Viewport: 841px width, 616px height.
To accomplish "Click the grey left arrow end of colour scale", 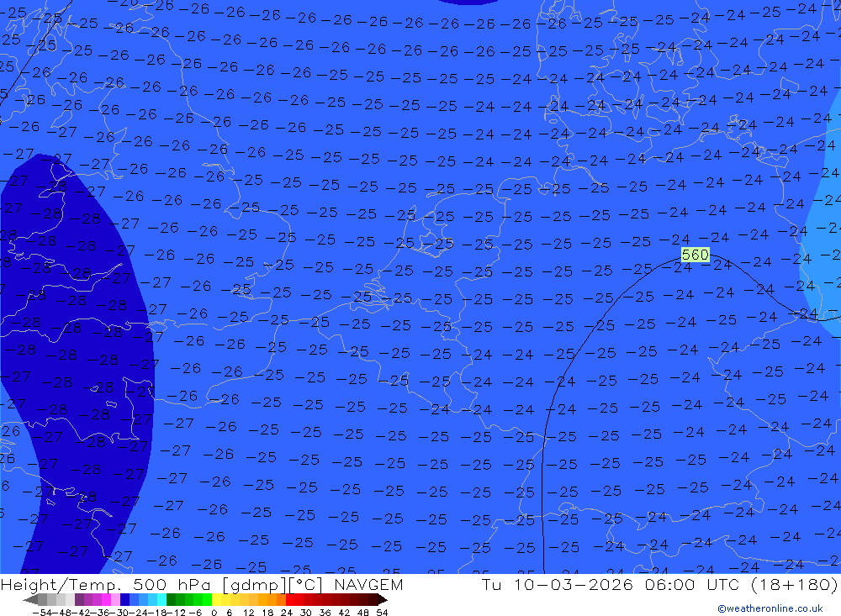I will tap(30, 599).
